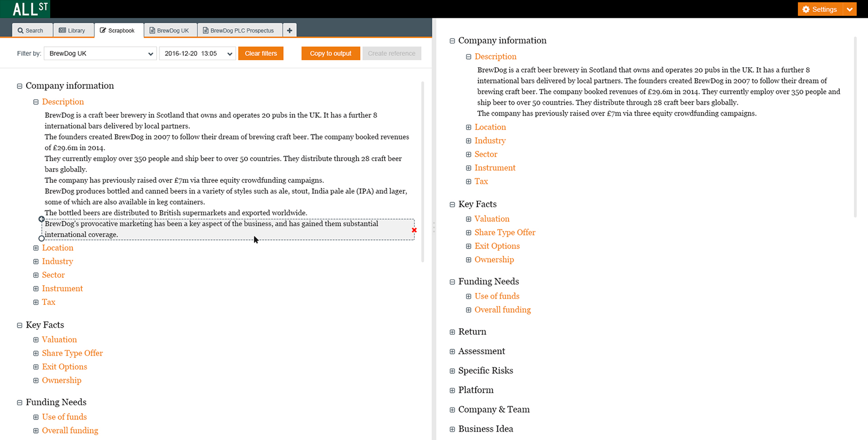868x440 pixels.
Task: Open the 2016-12-20 13:05 date dropdown
Action: coord(197,53)
